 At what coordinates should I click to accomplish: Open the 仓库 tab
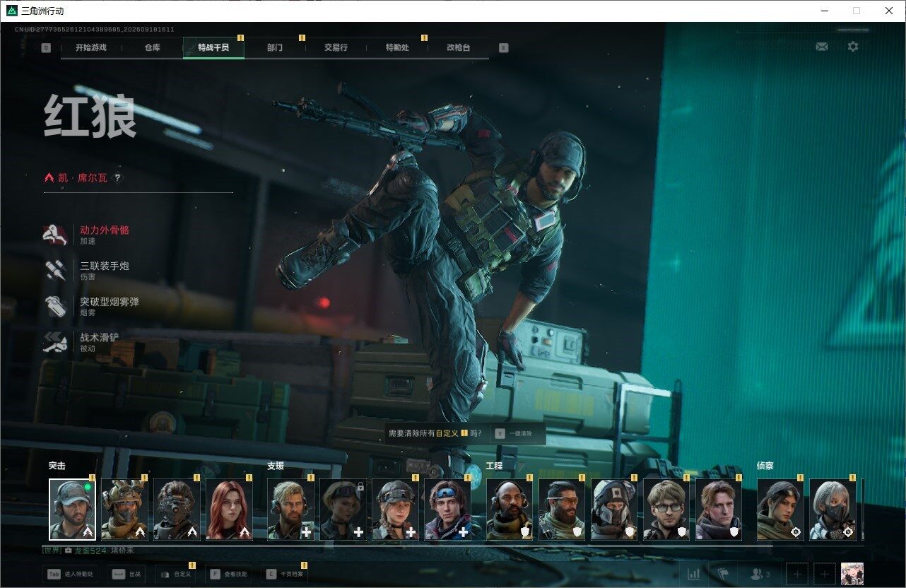153,48
